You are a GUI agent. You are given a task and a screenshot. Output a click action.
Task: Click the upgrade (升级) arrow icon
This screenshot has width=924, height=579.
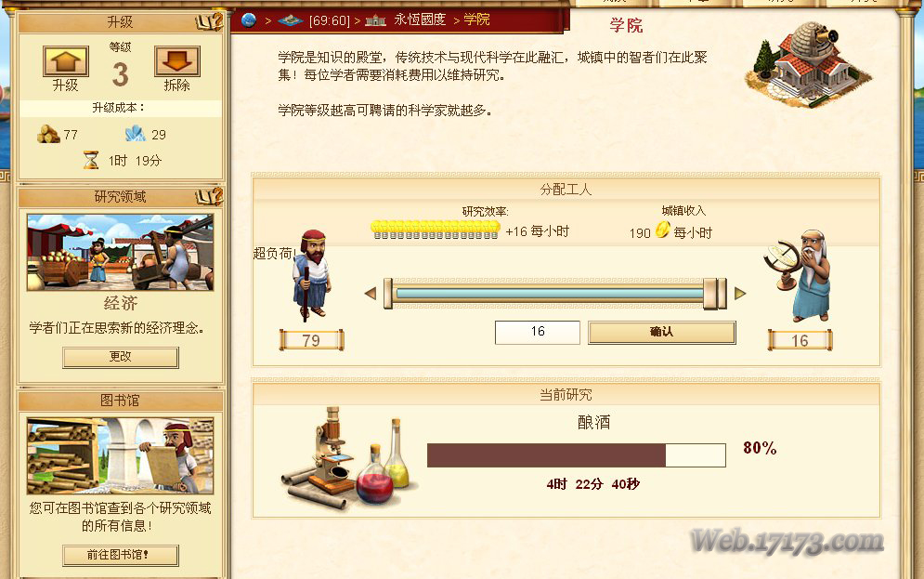[65, 61]
